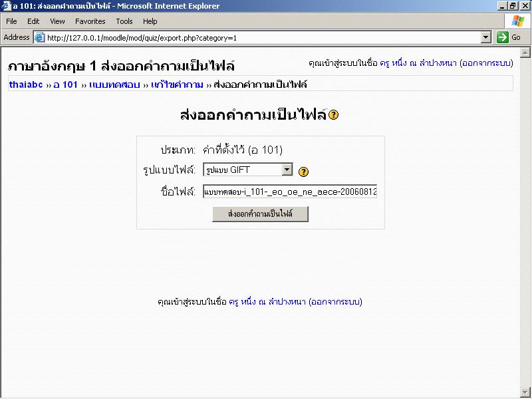The width and height of the screenshot is (532, 399).
Task: Click the page icon in the address field
Action: (x=39, y=38)
